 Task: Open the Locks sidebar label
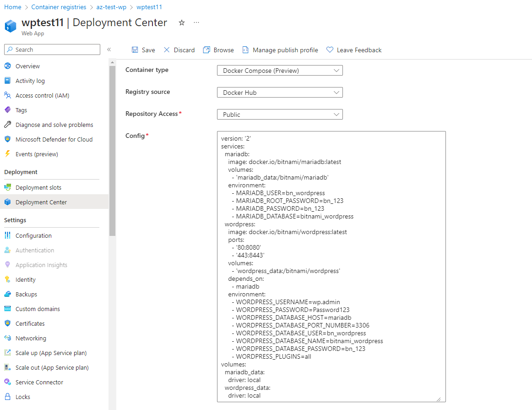click(x=23, y=397)
